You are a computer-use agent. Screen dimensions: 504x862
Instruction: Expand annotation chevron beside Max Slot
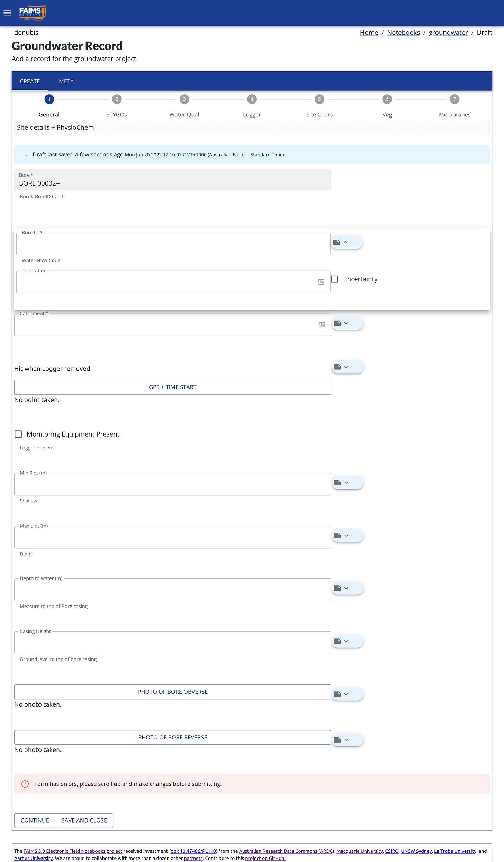point(346,536)
